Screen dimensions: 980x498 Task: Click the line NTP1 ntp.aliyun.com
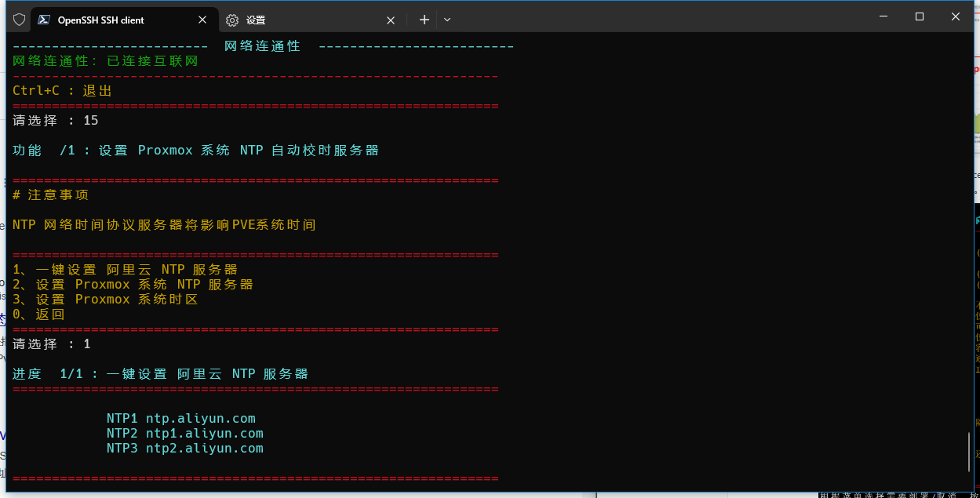click(x=181, y=419)
